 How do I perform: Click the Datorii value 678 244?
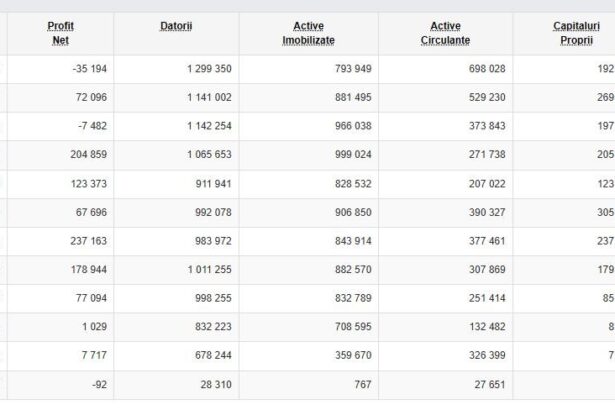(212, 357)
